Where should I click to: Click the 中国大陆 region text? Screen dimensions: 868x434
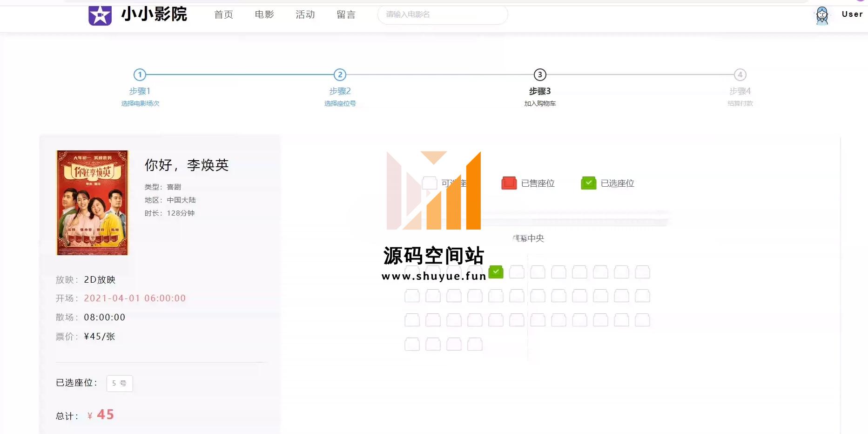181,200
